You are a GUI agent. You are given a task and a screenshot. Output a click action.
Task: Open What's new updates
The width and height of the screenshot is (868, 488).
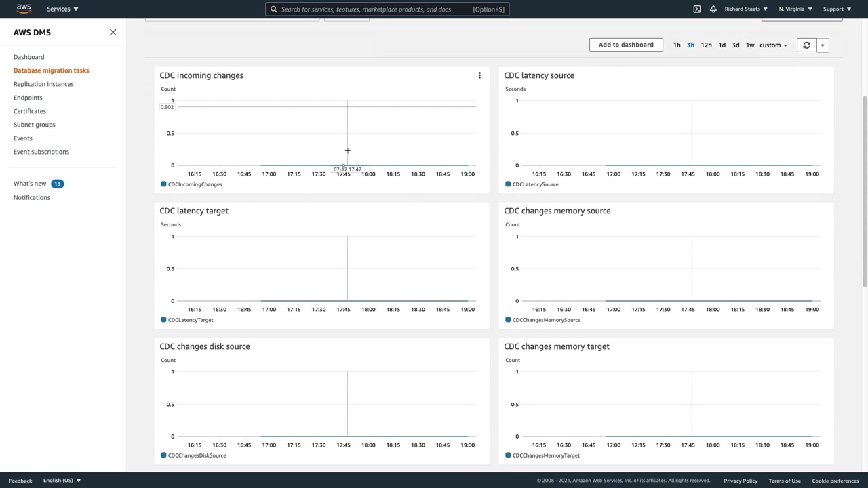[30, 184]
